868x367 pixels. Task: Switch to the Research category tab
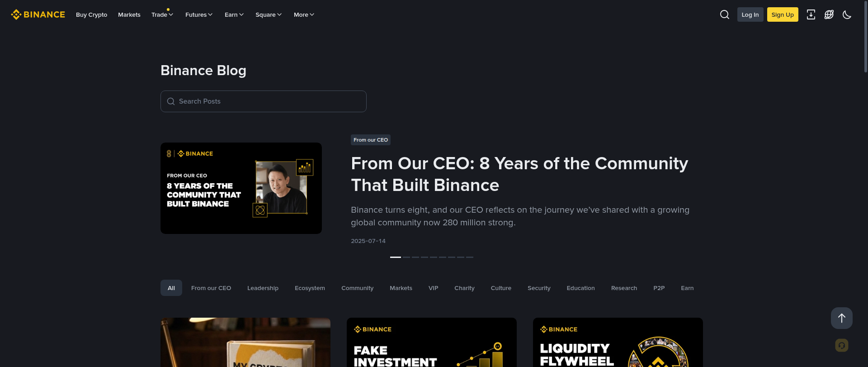point(624,288)
